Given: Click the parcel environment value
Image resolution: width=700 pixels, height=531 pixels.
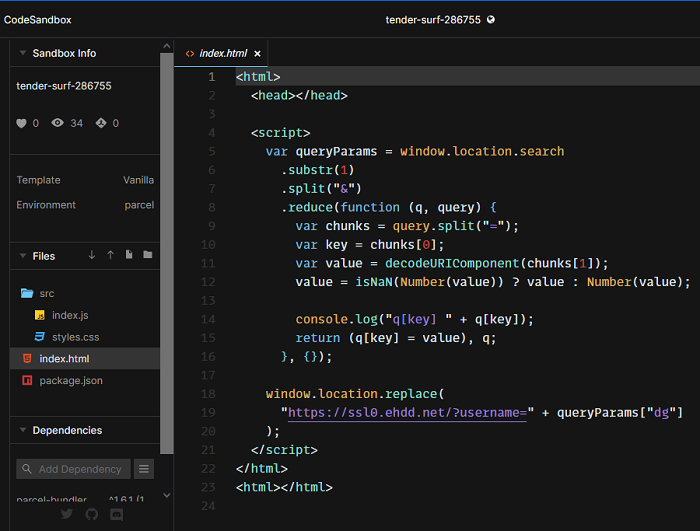Looking at the screenshot, I should 139,205.
